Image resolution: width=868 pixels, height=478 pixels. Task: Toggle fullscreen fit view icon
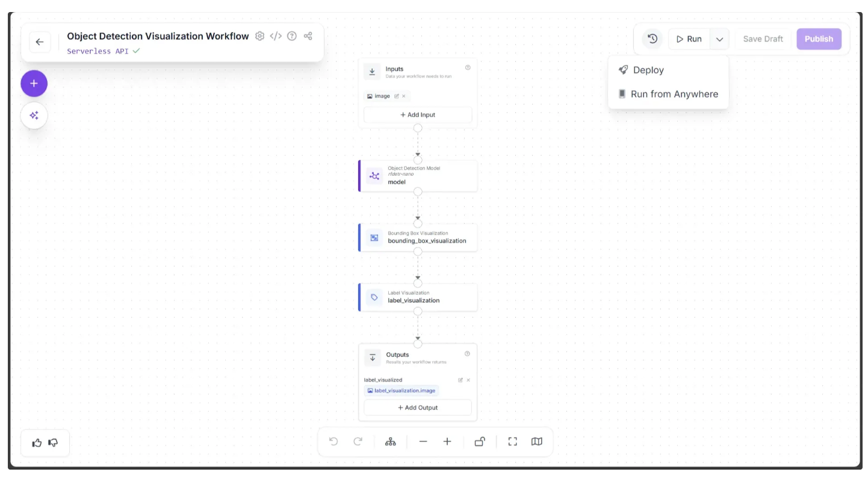513,442
